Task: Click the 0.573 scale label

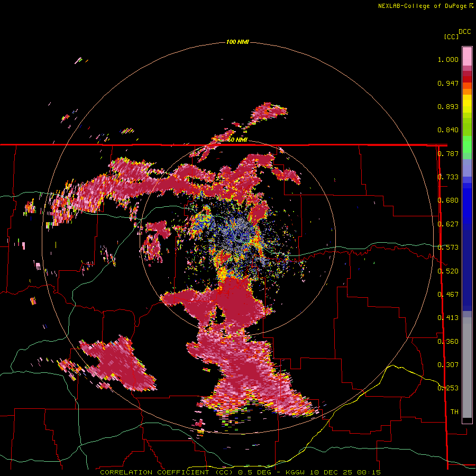Action: coord(448,248)
